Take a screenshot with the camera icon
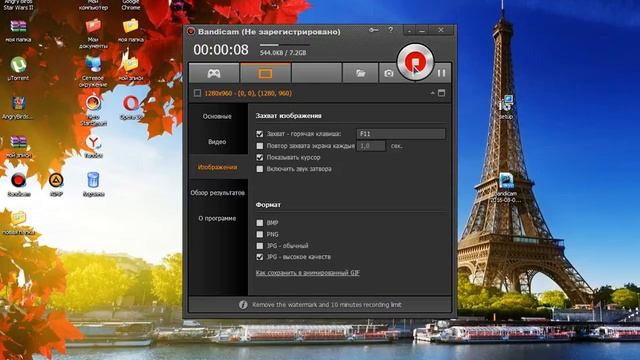 click(389, 73)
